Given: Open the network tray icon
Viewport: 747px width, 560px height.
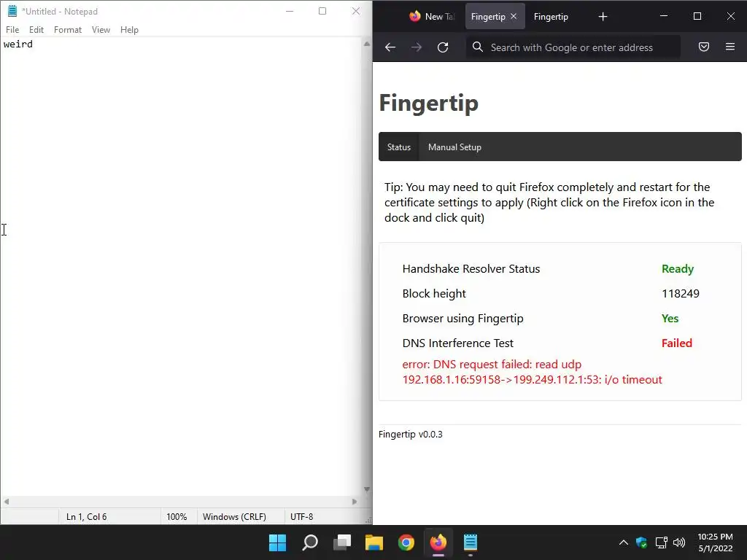Looking at the screenshot, I should click(x=661, y=542).
